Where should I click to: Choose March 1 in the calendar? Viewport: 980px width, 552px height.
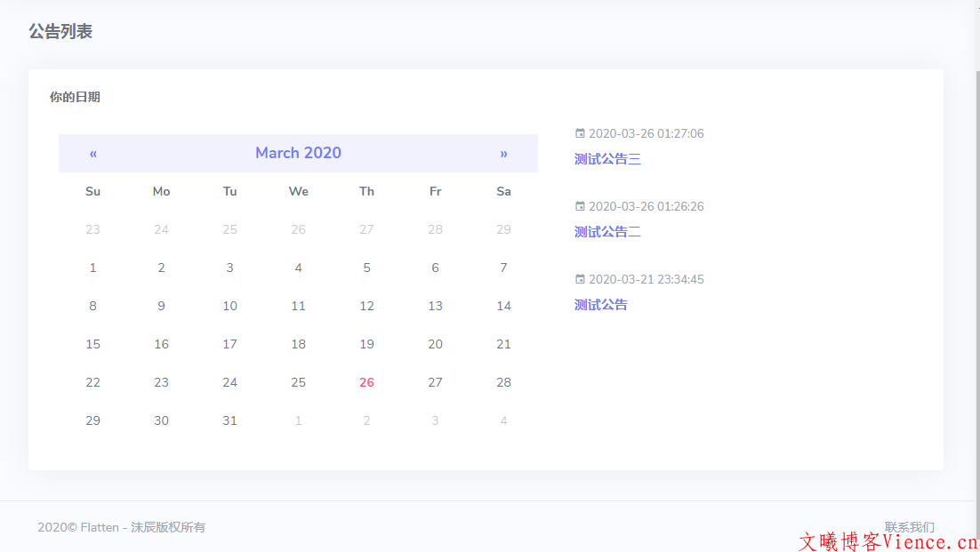[92, 268]
